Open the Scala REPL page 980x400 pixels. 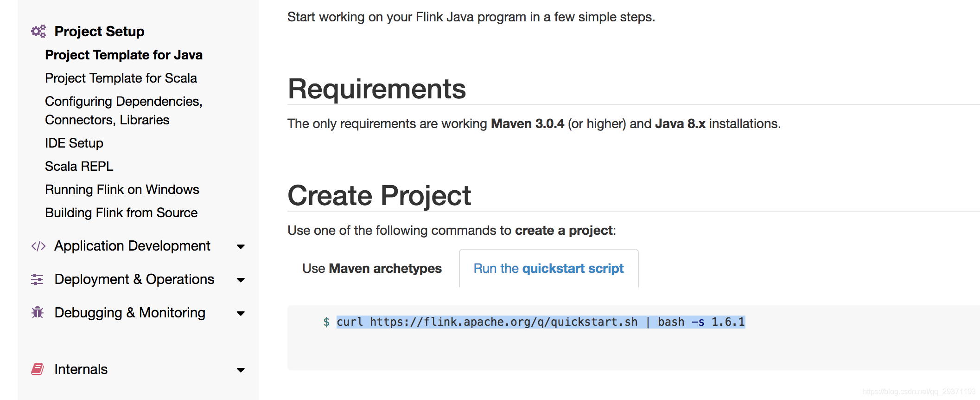point(79,166)
